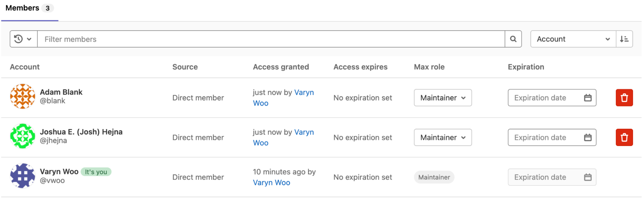Open Joshua E. (Josh) Hejna profile name
Image resolution: width=644 pixels, height=199 pixels.
click(81, 132)
